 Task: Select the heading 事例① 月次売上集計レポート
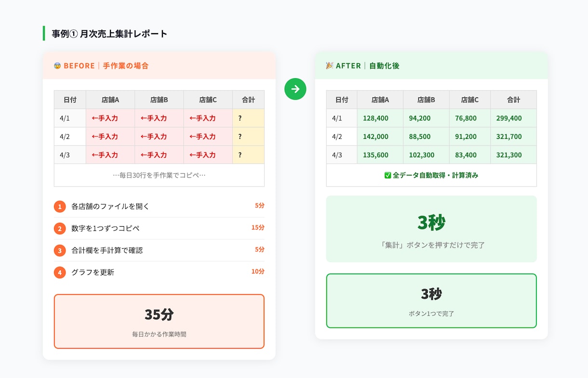(109, 34)
